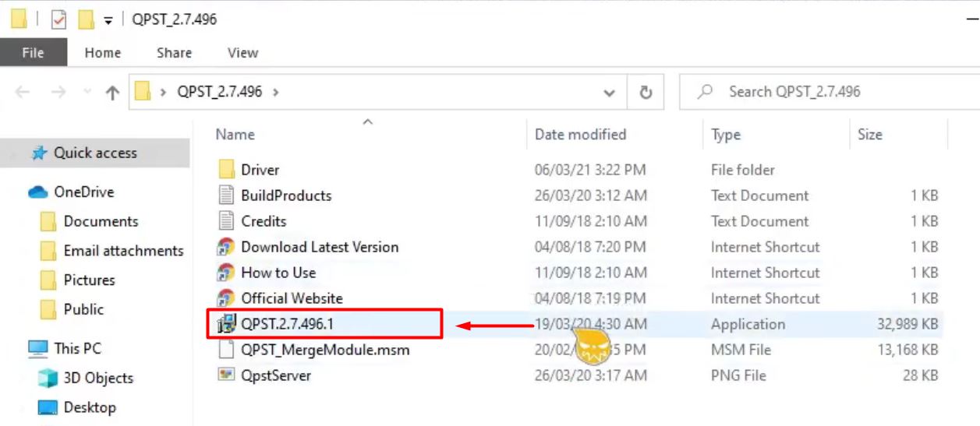Click the MSM File type text
Screen dimensions: 980x426
(741, 350)
